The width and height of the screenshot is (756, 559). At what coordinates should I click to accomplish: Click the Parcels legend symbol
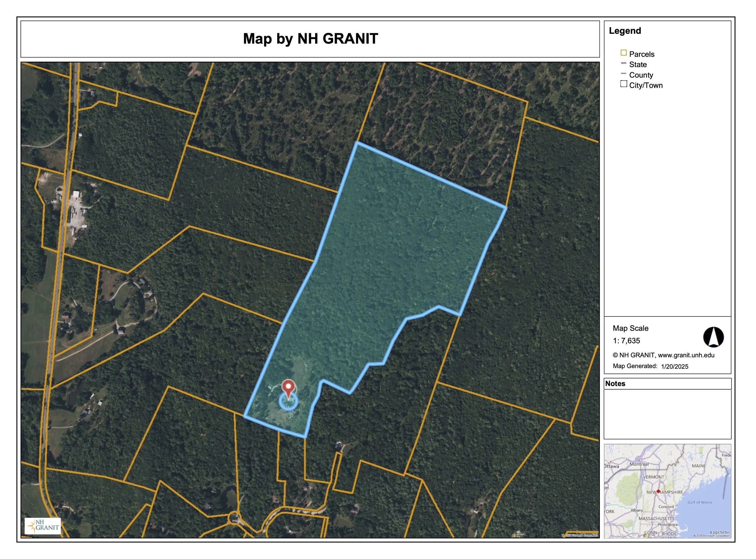tap(624, 53)
